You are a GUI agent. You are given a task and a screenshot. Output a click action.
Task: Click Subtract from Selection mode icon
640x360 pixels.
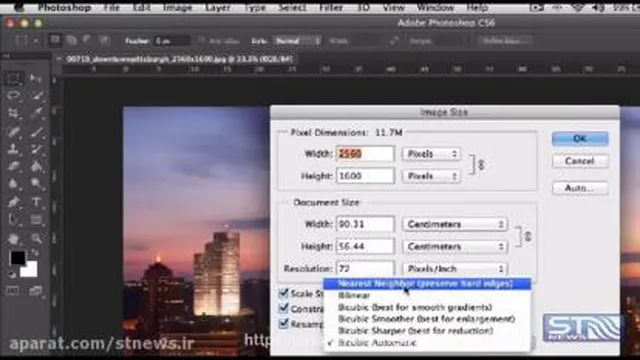(x=87, y=40)
